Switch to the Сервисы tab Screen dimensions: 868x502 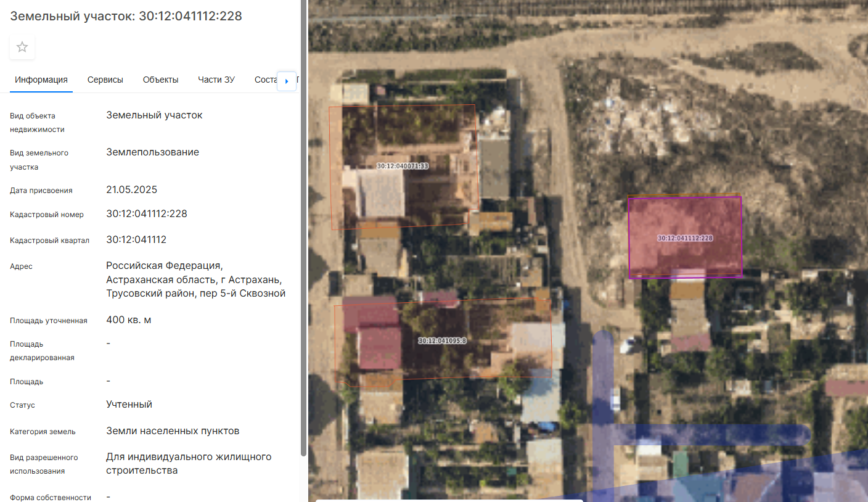105,80
